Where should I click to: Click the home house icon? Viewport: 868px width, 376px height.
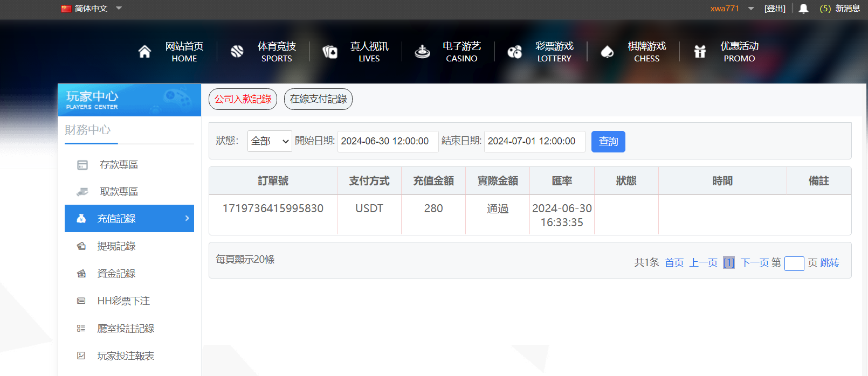(144, 52)
